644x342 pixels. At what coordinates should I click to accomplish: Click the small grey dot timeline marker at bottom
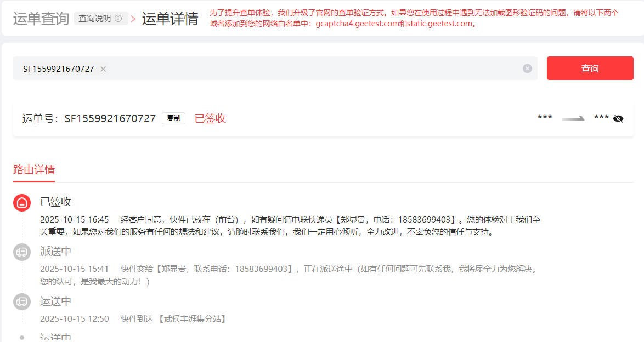click(22, 338)
